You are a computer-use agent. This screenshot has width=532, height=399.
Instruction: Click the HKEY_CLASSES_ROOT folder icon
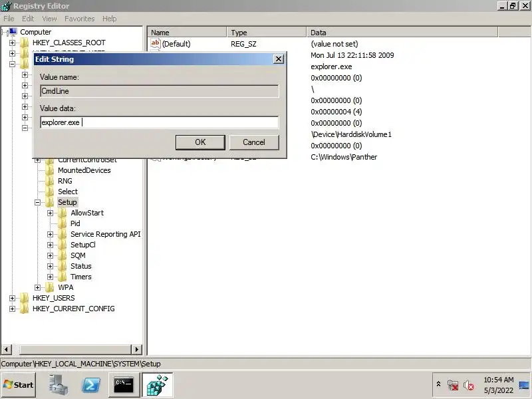tap(25, 43)
